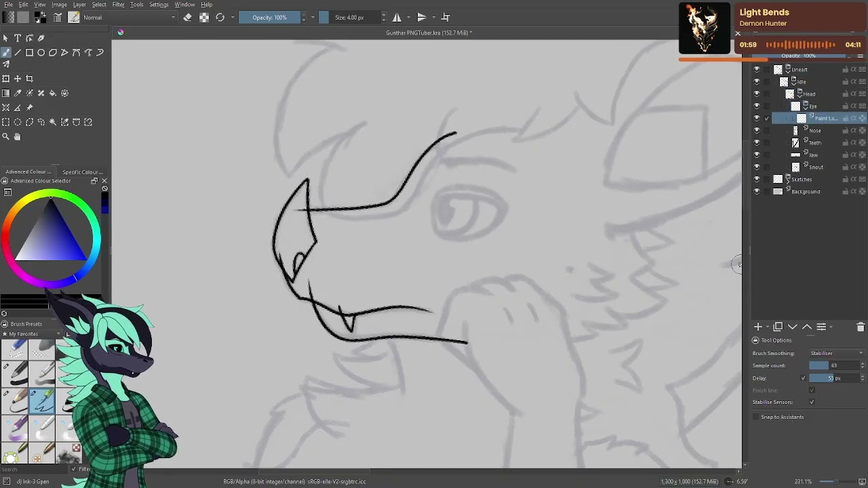Select the Crop tool
This screenshot has width=868, height=488.
coord(29,79)
